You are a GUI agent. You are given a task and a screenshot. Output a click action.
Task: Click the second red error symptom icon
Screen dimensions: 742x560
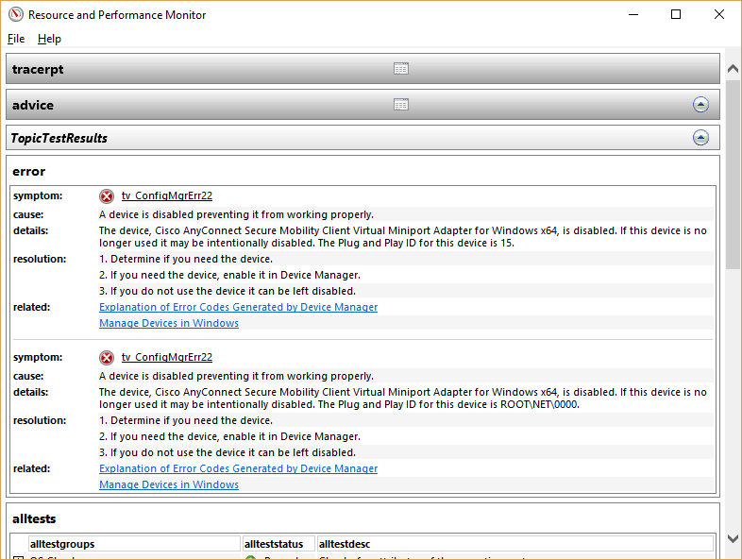(107, 358)
